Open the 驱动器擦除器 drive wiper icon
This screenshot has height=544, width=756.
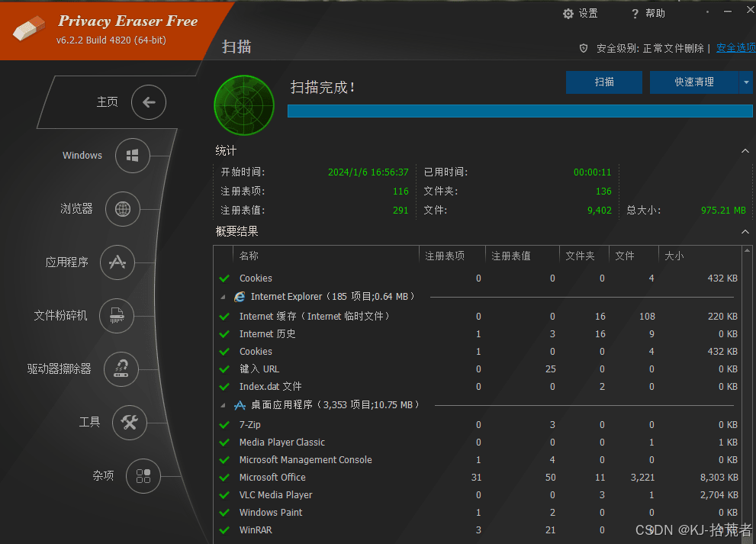121,369
